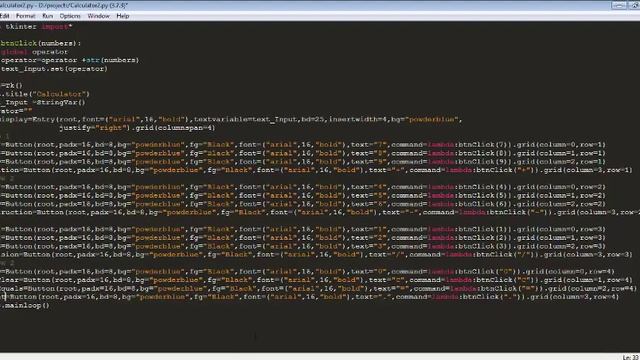This screenshot has width=640, height=360.
Task: Click the line containing btnClick(5)
Action: (x=303, y=196)
